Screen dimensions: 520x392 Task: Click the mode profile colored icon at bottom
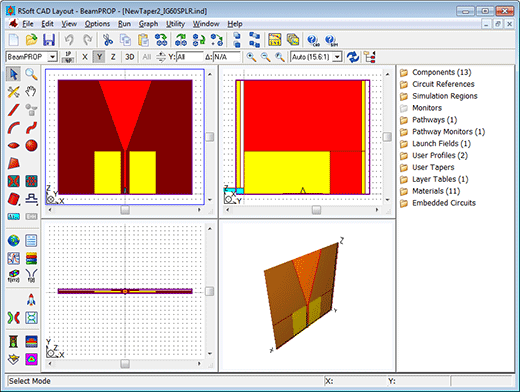(31, 359)
